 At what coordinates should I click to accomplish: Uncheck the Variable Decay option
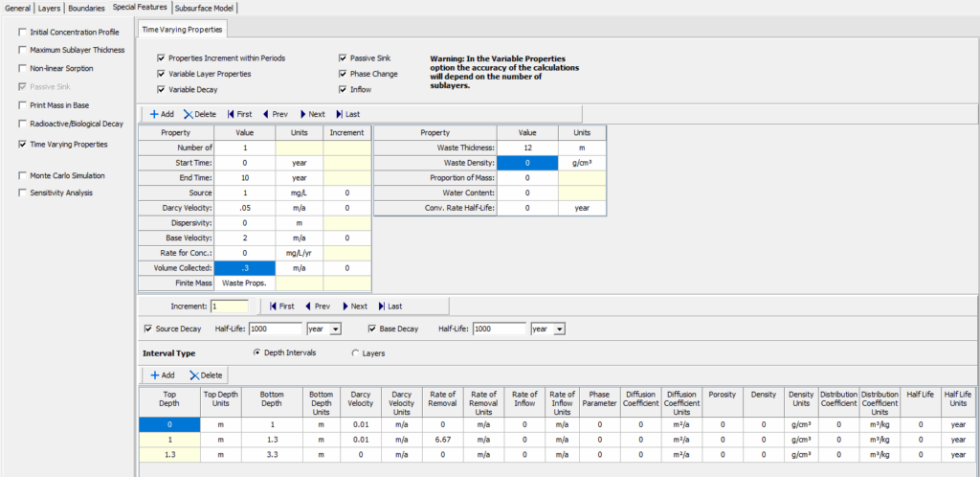162,90
